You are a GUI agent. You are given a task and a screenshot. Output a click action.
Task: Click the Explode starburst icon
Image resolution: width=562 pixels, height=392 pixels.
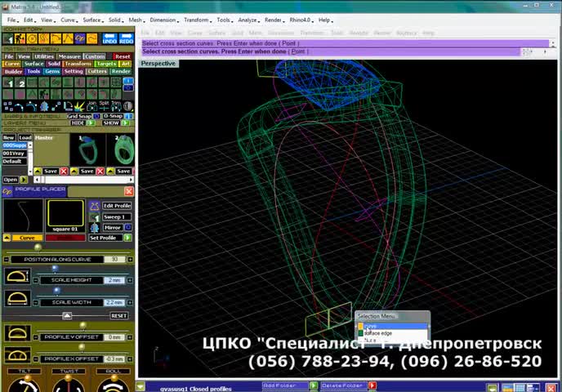pos(79,106)
